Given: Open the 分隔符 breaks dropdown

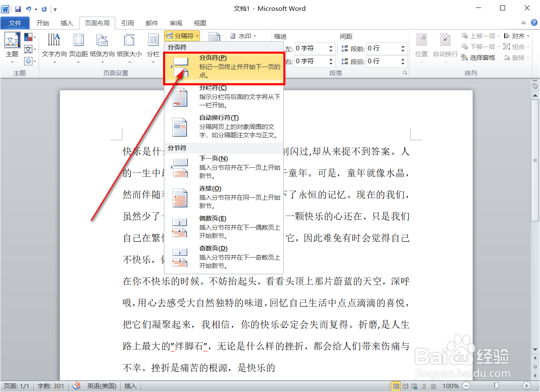Looking at the screenshot, I should click(x=182, y=36).
